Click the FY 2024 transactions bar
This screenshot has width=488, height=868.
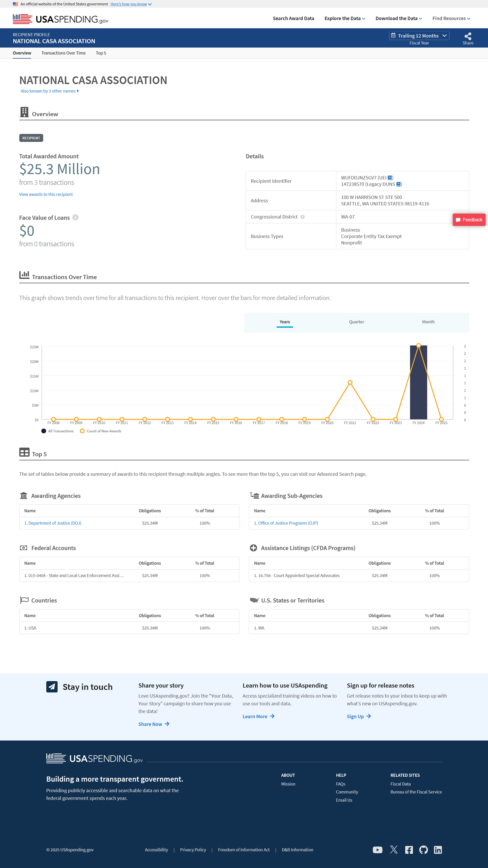(418, 382)
